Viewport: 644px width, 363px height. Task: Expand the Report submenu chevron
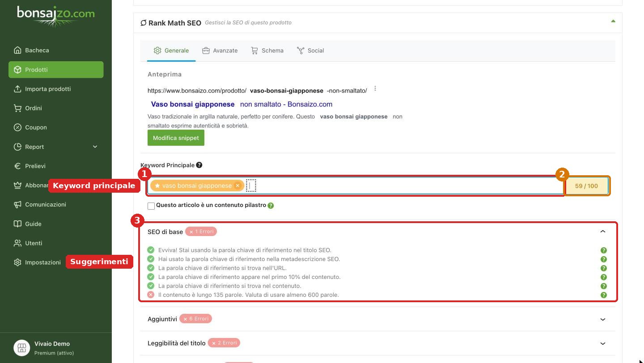(x=95, y=147)
